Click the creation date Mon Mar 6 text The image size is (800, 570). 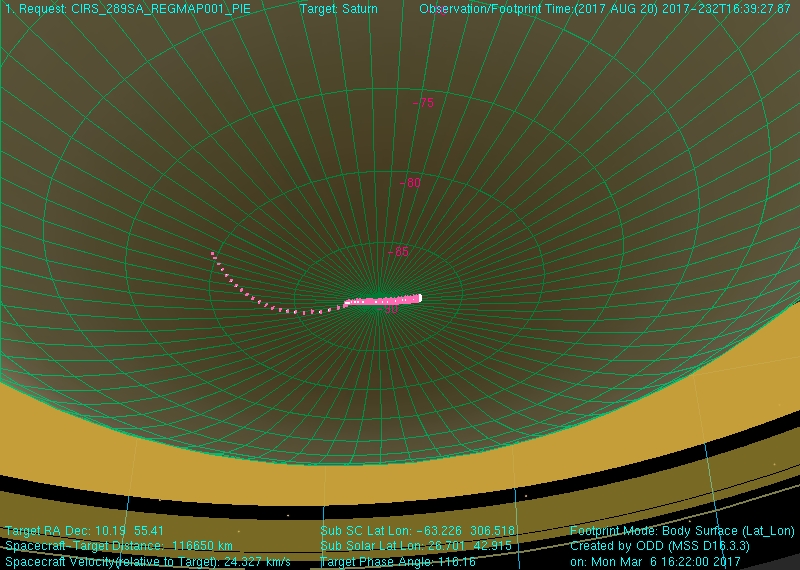click(x=655, y=562)
